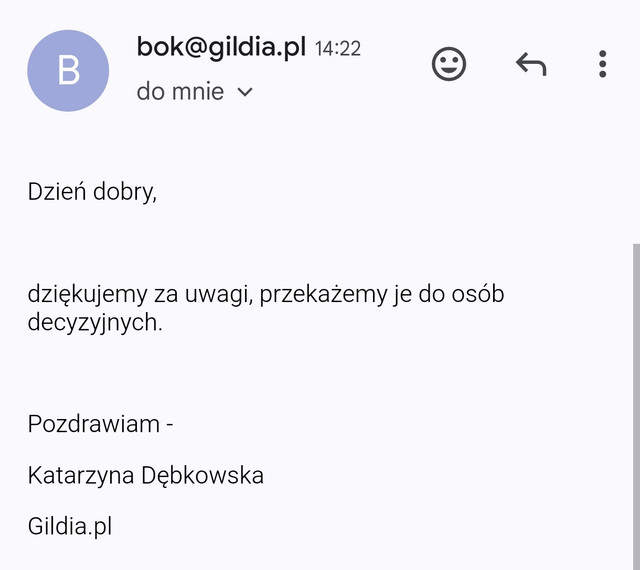Screen dimensions: 640x570
Task: Add an emoji reaction to the email
Action: tap(449, 65)
